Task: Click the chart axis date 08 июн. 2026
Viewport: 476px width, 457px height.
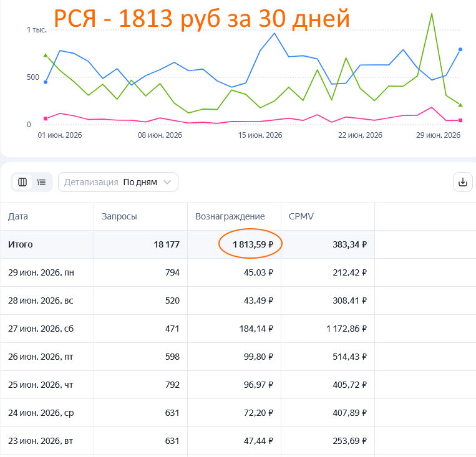Action: coord(160,135)
